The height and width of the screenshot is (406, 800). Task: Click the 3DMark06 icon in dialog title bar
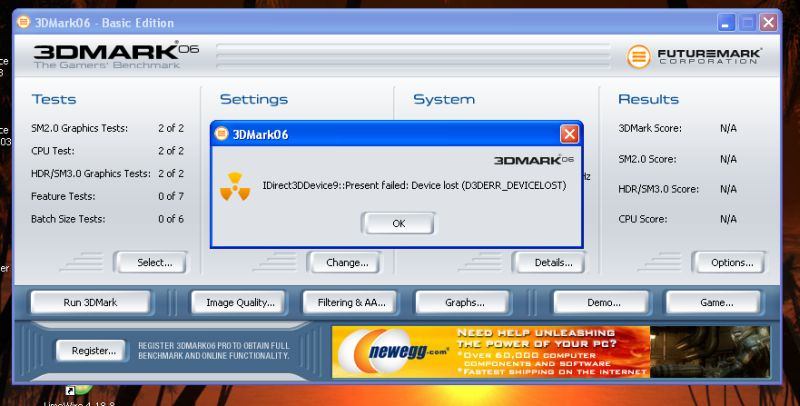tap(221, 134)
